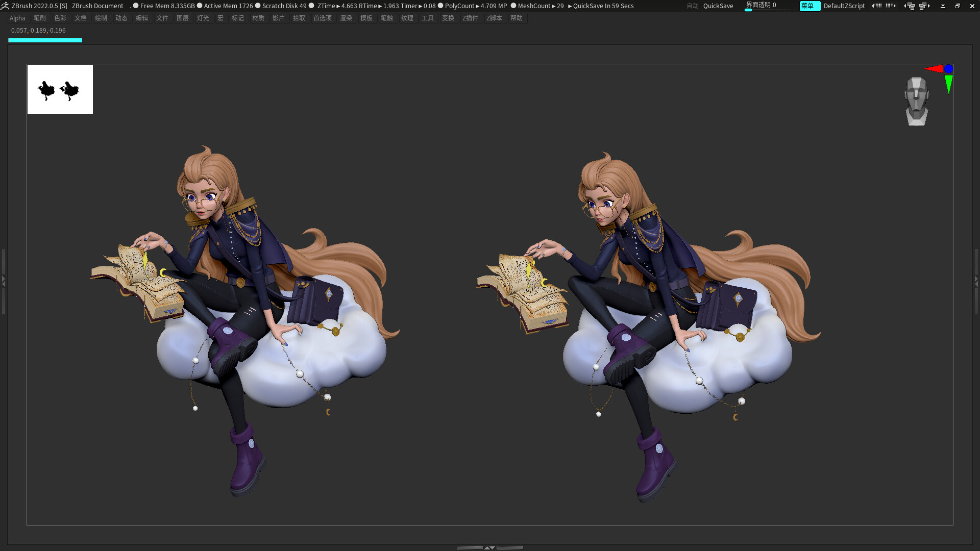Open the 渲染 (Render) menu
Screen dimensions: 980x551
[346, 18]
